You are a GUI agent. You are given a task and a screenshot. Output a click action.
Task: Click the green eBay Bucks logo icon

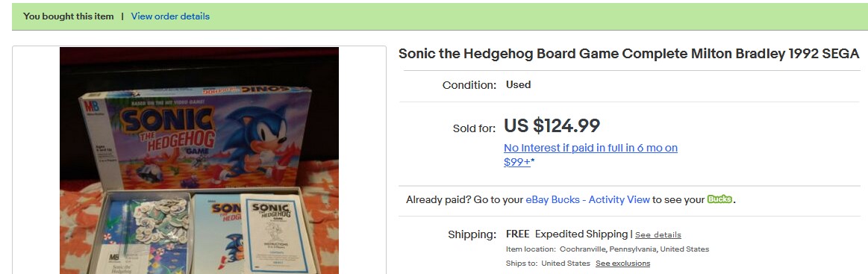(x=719, y=199)
